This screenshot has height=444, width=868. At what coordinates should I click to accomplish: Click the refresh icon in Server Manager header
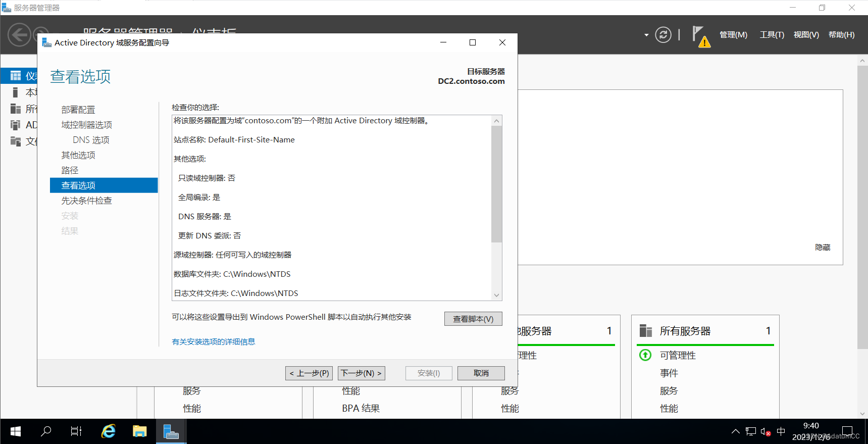click(x=663, y=35)
